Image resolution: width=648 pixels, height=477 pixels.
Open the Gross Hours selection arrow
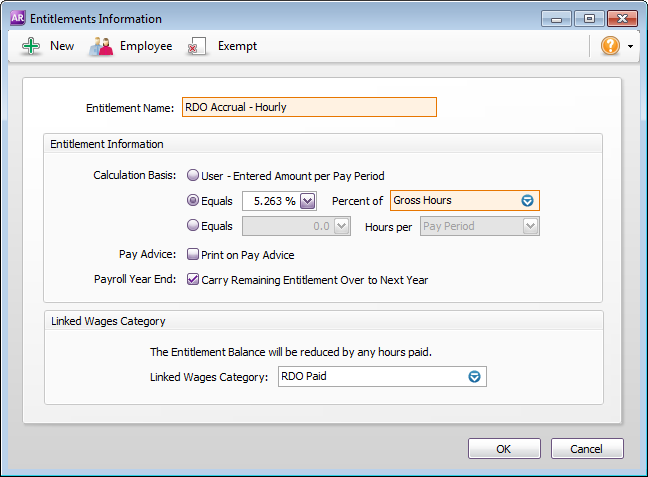(527, 200)
